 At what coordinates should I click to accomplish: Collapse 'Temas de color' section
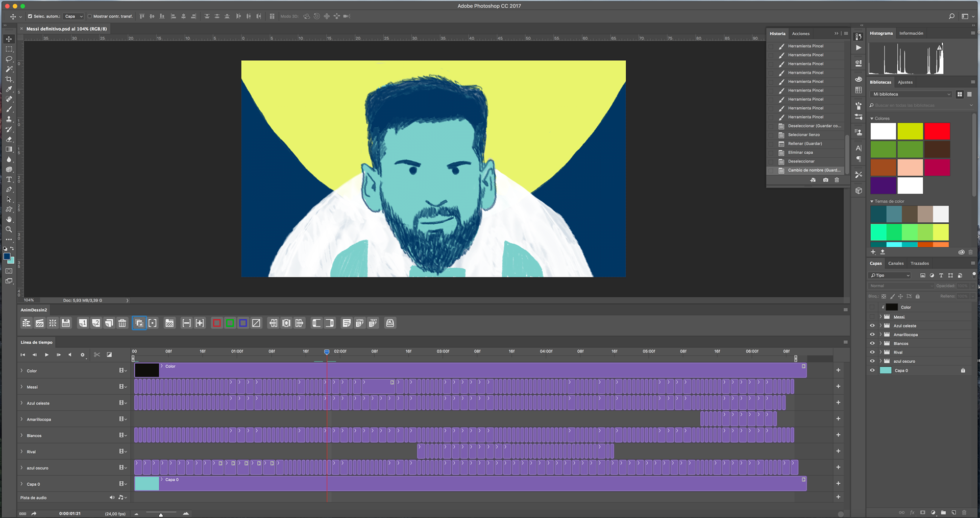click(x=872, y=201)
